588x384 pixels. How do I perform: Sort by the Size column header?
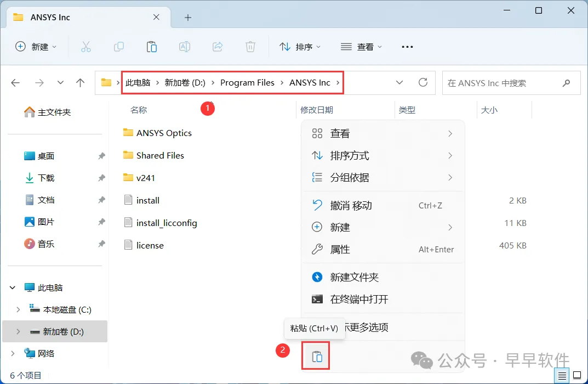click(x=489, y=110)
